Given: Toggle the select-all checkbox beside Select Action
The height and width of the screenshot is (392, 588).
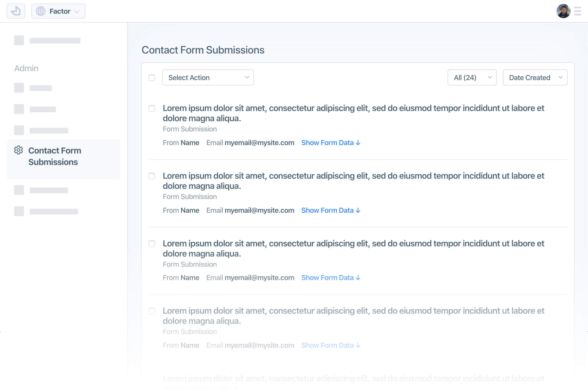Looking at the screenshot, I should click(152, 78).
